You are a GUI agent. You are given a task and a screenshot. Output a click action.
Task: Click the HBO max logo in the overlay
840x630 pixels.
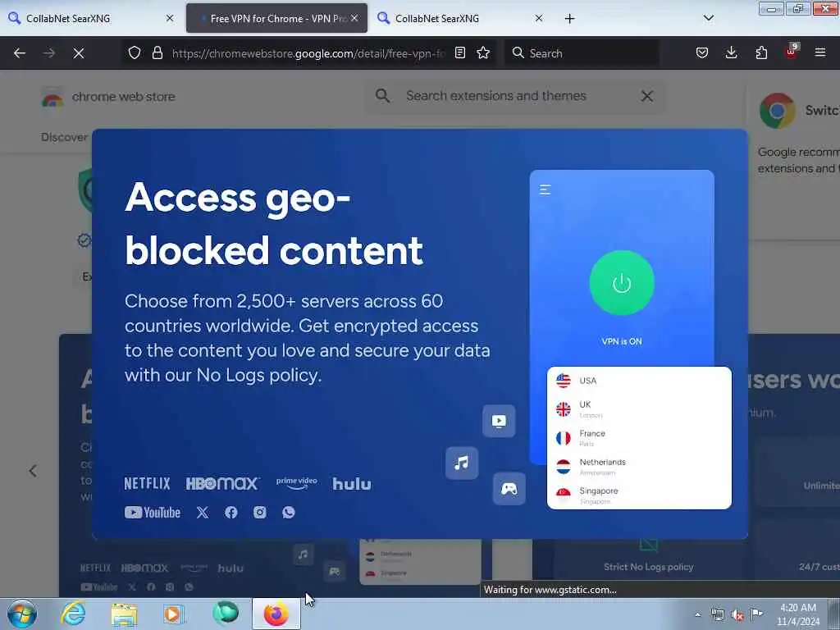(x=223, y=484)
